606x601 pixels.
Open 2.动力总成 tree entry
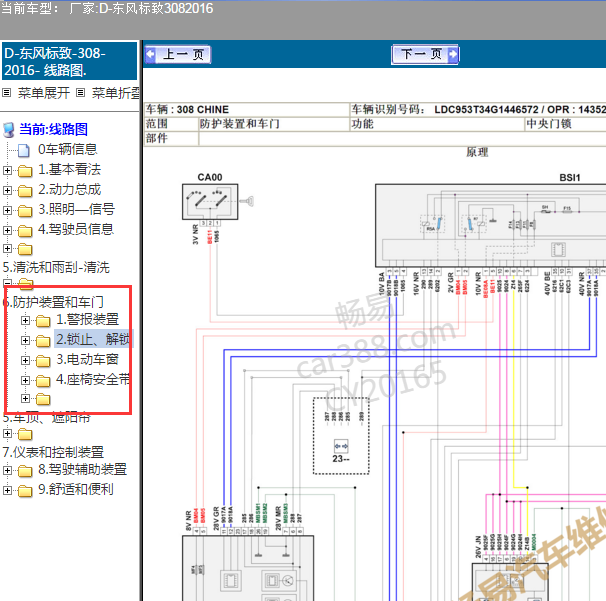coord(69,189)
